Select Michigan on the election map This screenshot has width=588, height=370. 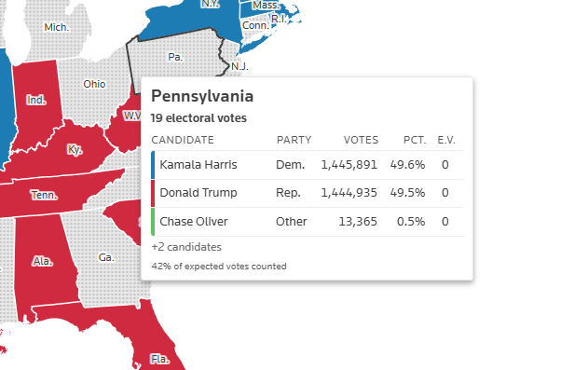(x=56, y=27)
